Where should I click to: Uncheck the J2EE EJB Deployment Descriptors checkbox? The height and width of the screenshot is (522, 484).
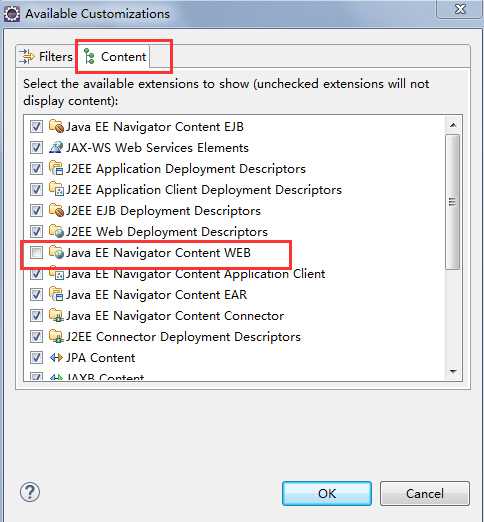click(36, 210)
